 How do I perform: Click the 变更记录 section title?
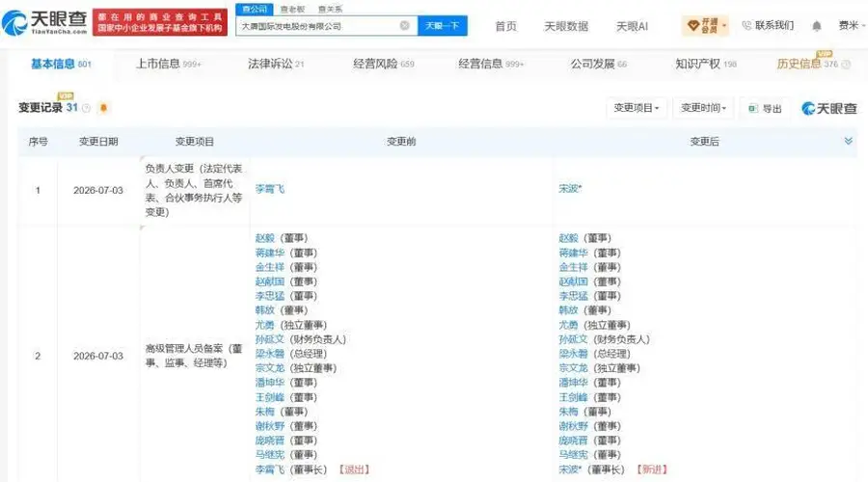40,108
